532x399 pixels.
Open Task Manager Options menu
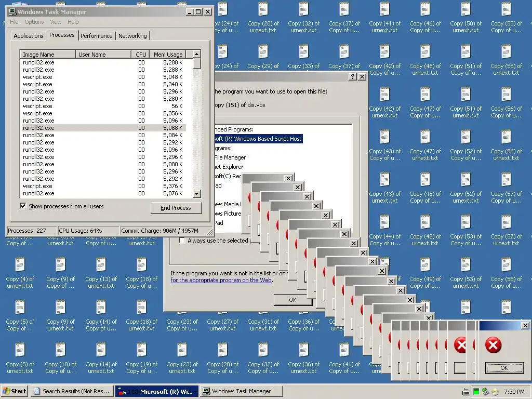pyautogui.click(x=34, y=22)
